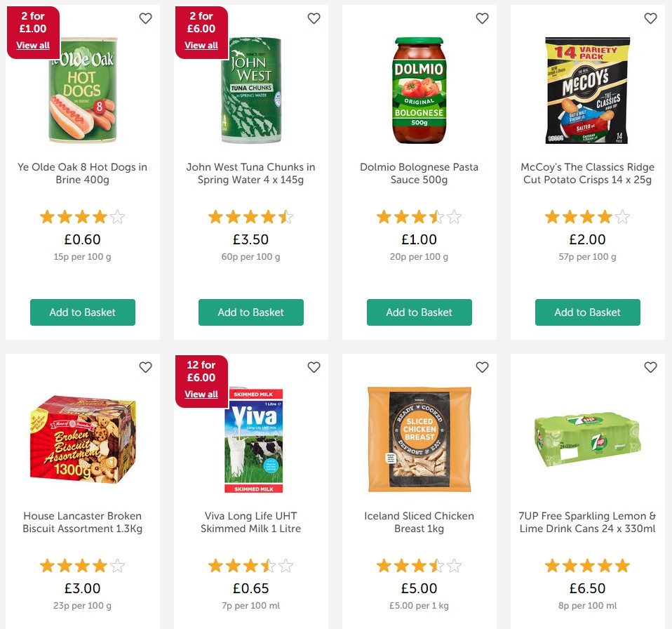The height and width of the screenshot is (629, 672).
Task: Open John West Tuna star ratings
Action: 251,217
